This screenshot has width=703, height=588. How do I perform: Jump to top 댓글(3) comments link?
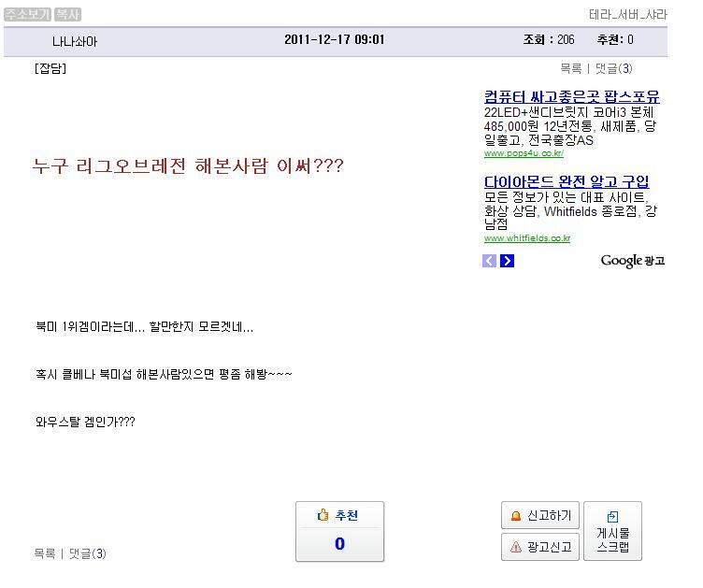613,68
